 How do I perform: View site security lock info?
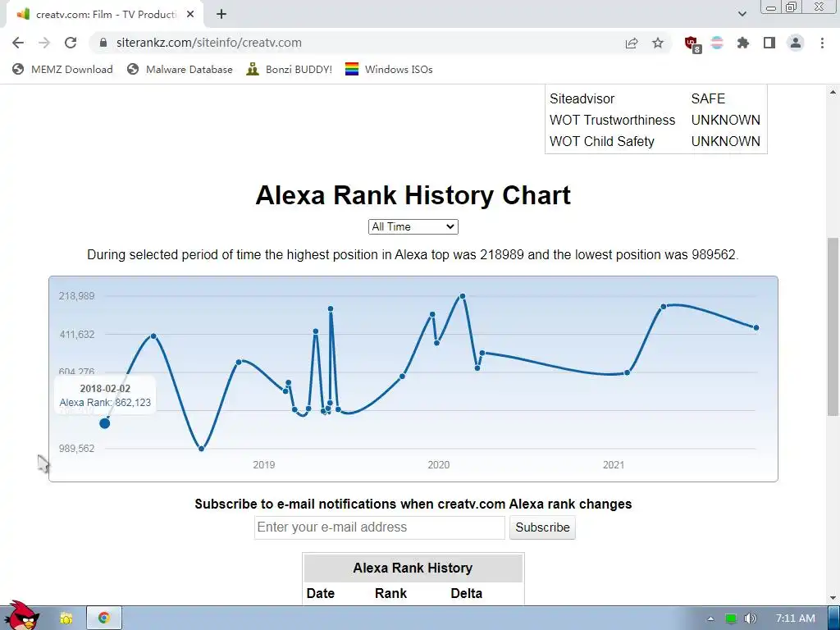(104, 43)
